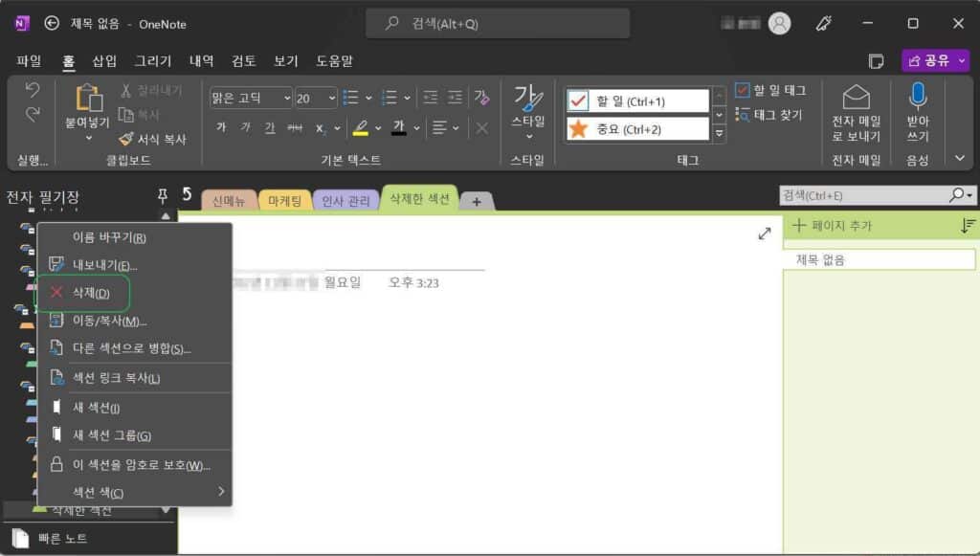Click 서식 복사 format painter

tap(152, 140)
